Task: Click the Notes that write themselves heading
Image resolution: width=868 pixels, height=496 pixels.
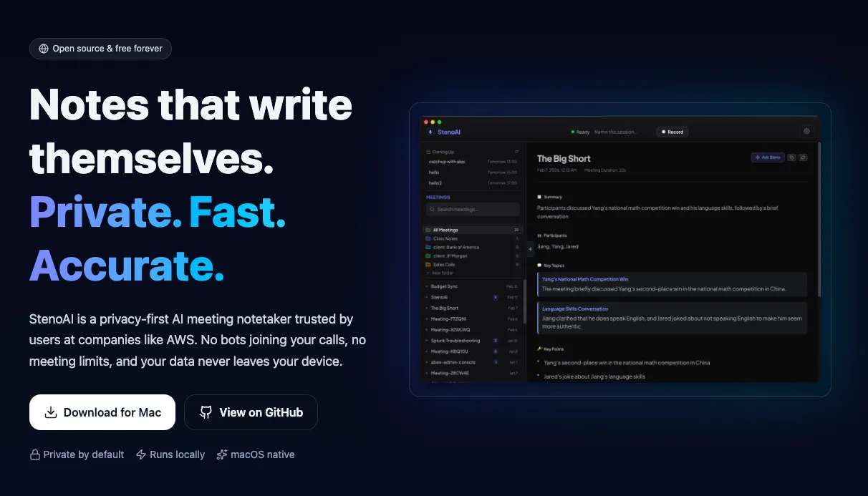Action: coord(191,130)
